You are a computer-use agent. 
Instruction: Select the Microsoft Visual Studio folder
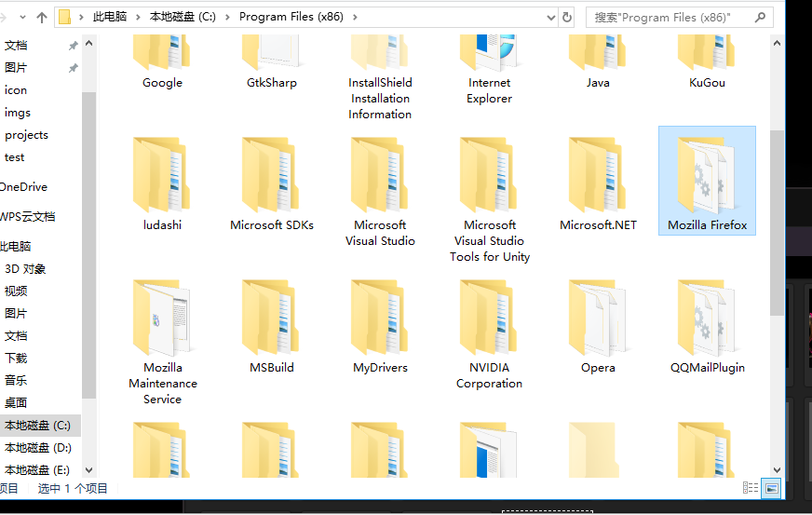[x=380, y=192]
